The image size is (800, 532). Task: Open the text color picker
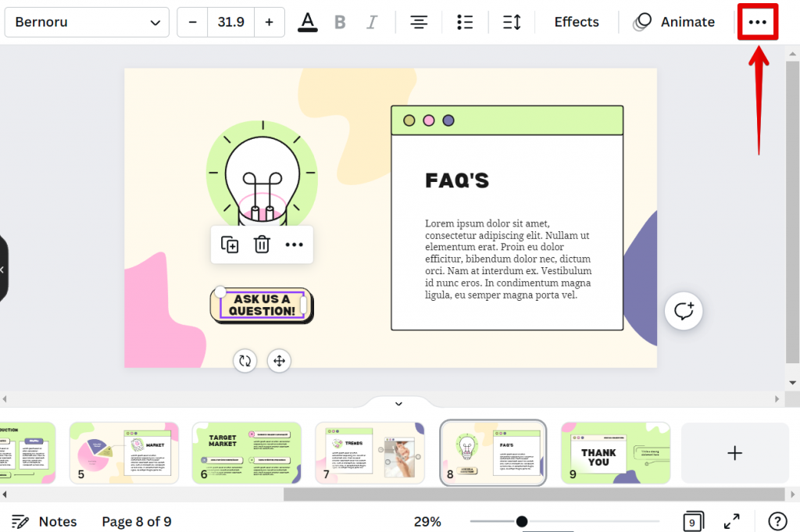tap(308, 21)
